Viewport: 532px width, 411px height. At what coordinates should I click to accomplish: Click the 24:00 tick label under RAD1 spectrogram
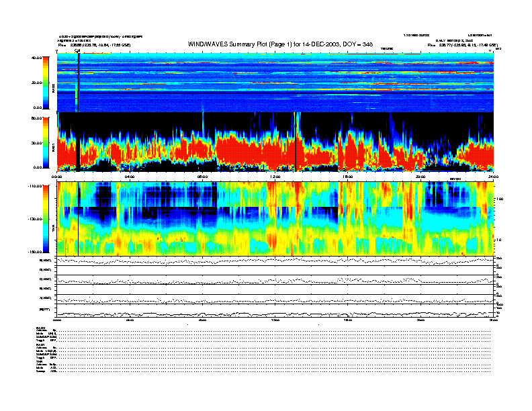coord(493,177)
